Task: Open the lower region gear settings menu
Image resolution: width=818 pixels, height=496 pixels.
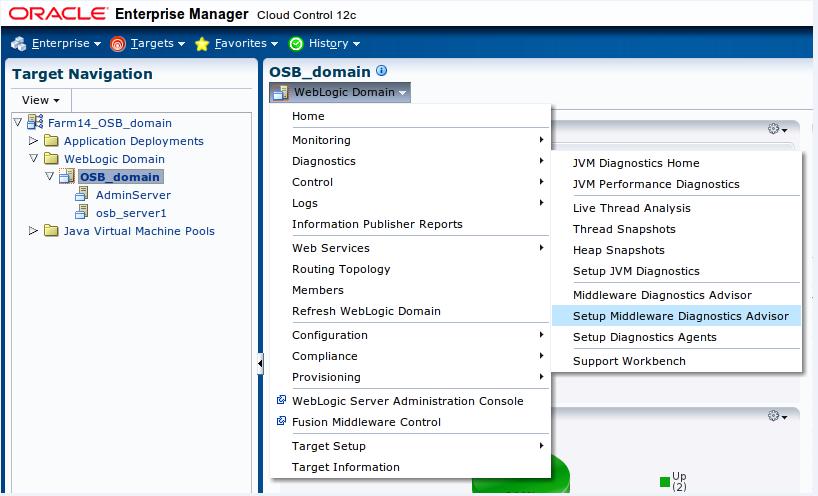Action: coord(777,416)
